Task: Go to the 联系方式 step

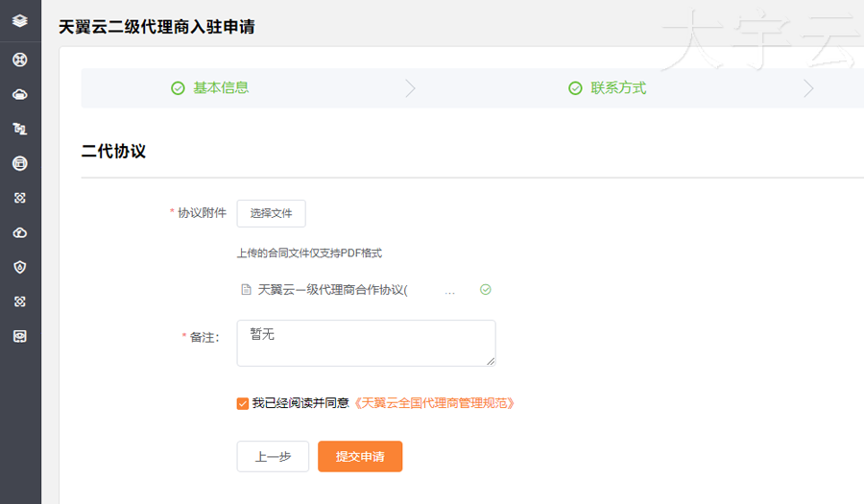Action: 618,88
